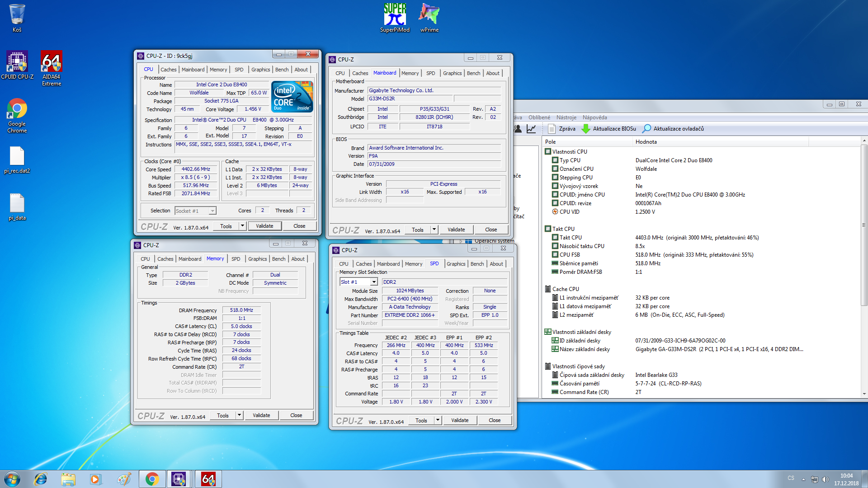
Task: Open Graphics tab in Mainboard window
Action: [x=452, y=73]
